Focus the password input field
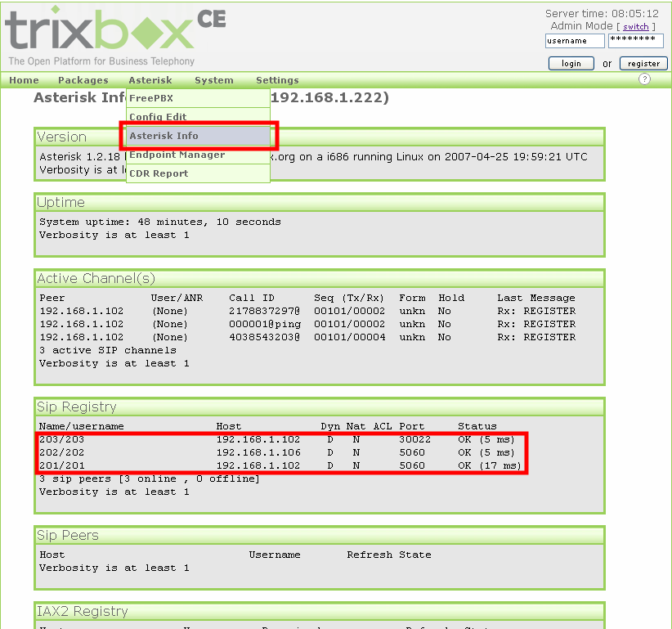This screenshot has height=629, width=672. coord(635,41)
